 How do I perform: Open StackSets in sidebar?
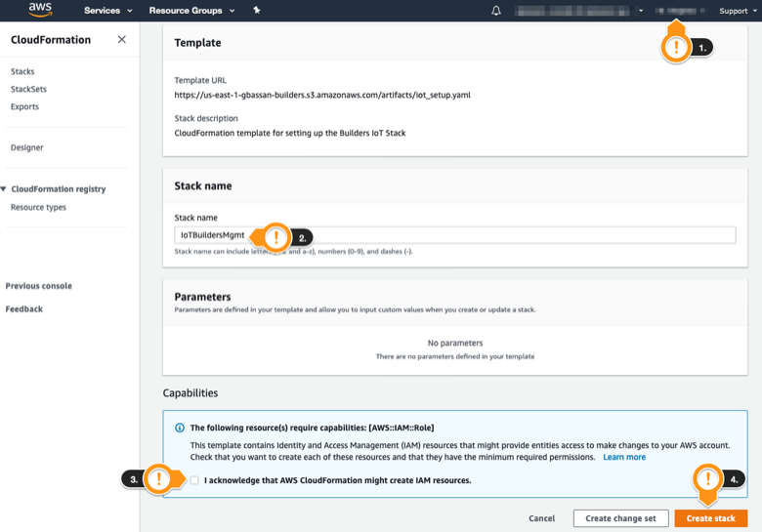(x=28, y=89)
